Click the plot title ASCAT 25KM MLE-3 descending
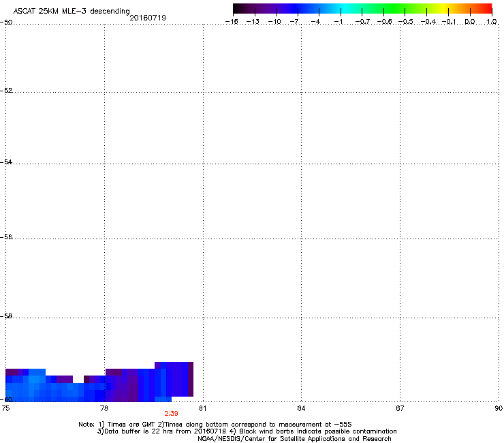Image resolution: width=504 pixels, height=443 pixels. 72,11
